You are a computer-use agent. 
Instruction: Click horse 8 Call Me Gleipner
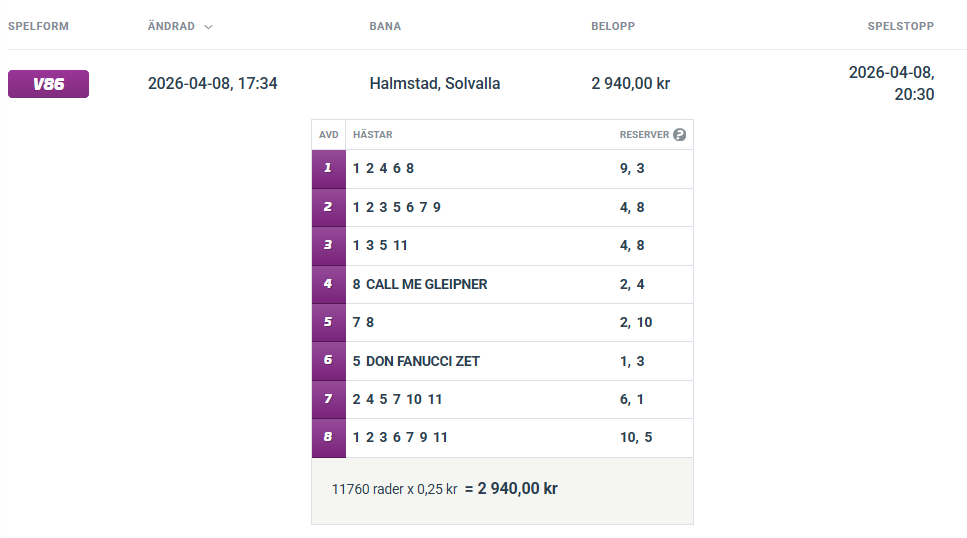[x=420, y=284]
